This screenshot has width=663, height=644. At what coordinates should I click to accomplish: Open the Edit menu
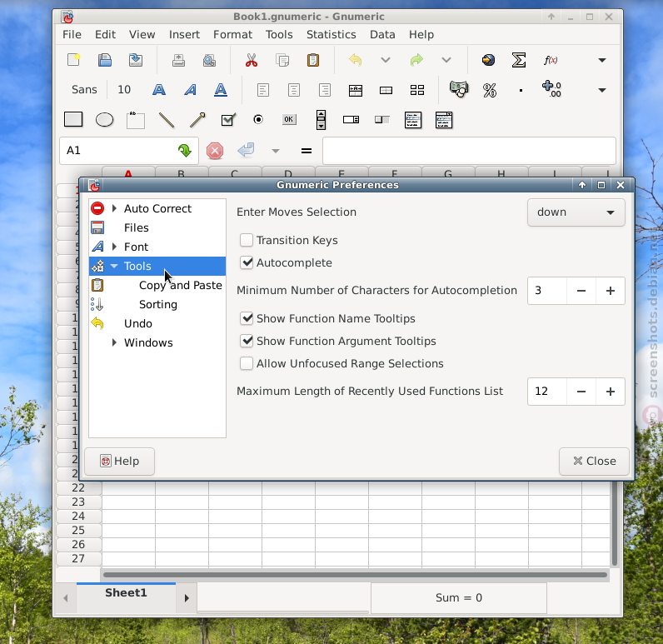pos(105,35)
